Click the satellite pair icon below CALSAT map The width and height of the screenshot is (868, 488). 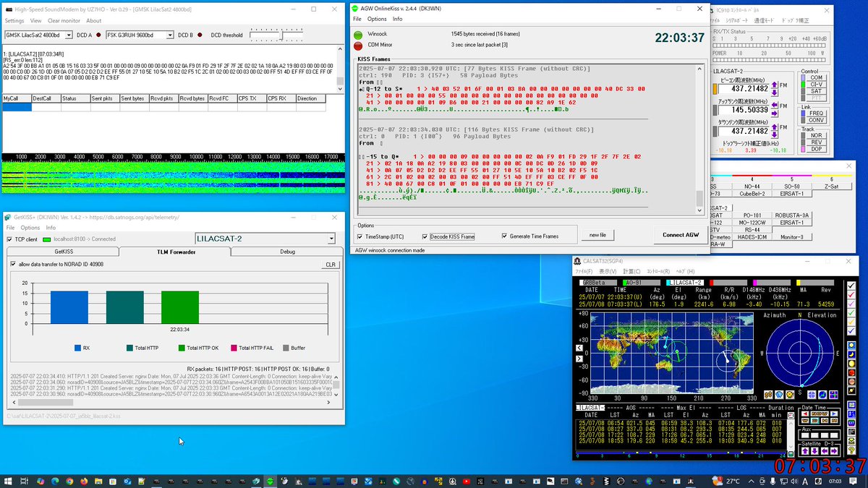click(768, 395)
